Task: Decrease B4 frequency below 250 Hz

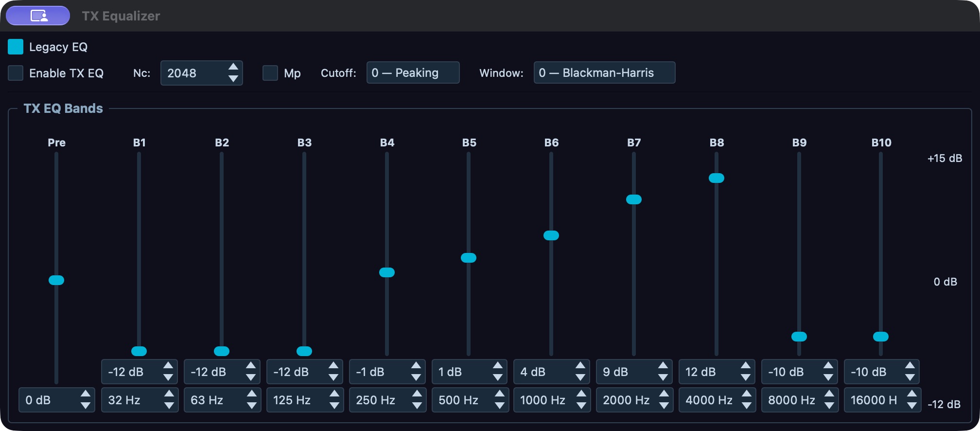Action: pyautogui.click(x=417, y=406)
